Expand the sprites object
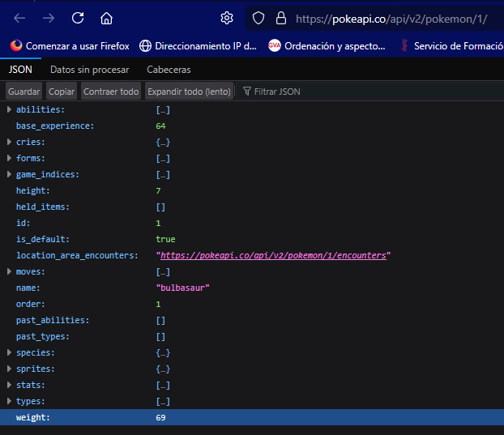 coord(9,369)
